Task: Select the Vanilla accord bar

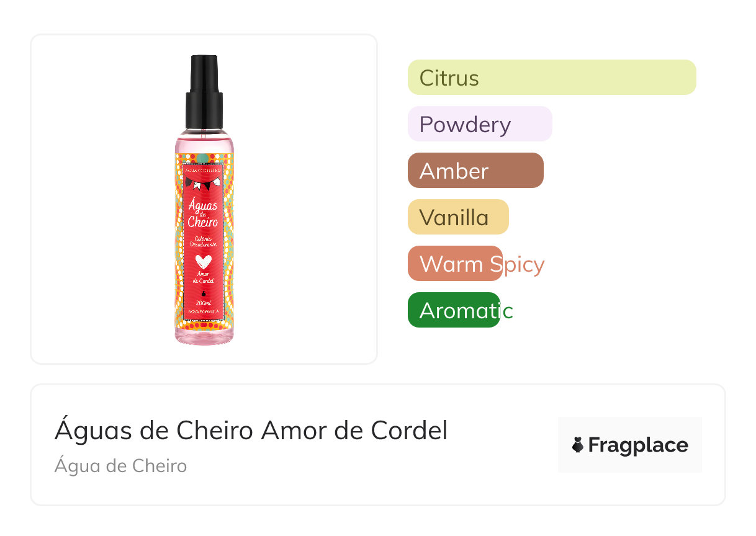Action: 458,217
